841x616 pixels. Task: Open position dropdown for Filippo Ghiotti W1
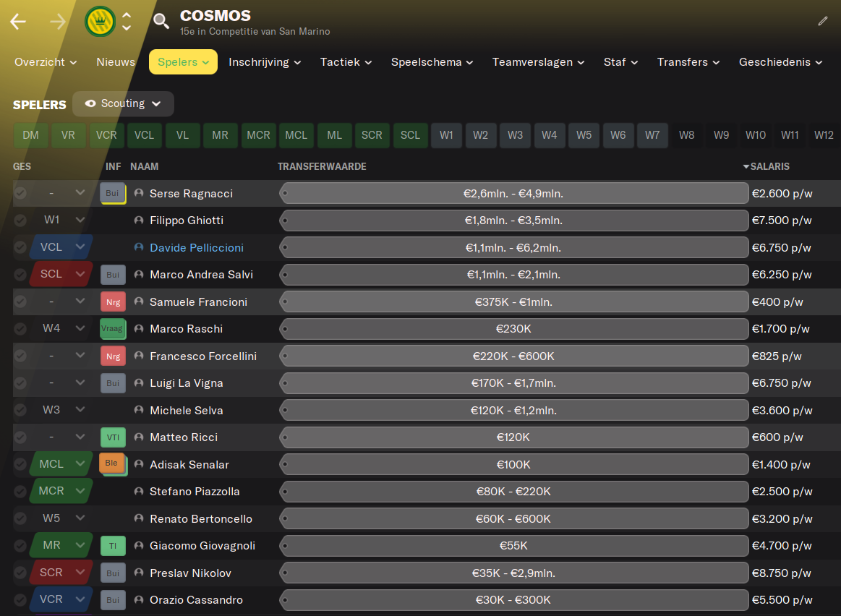[80, 219]
